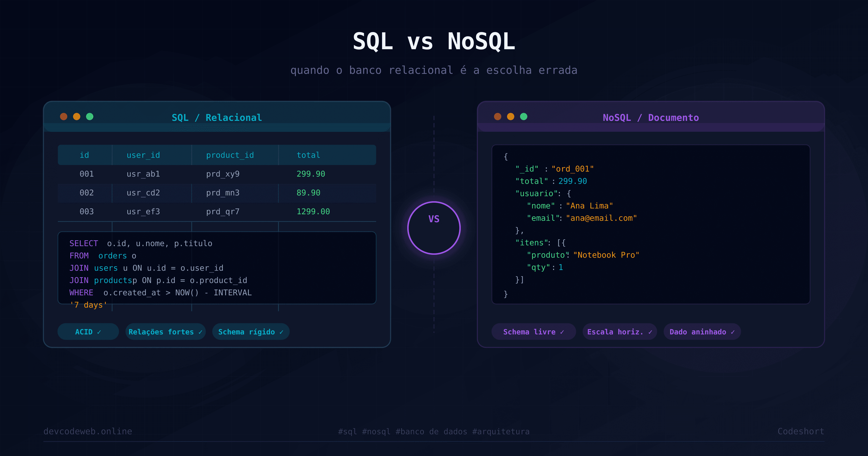Screen dimensions: 868x456
Task: Click the "total" key in JSON
Action: [x=532, y=181]
